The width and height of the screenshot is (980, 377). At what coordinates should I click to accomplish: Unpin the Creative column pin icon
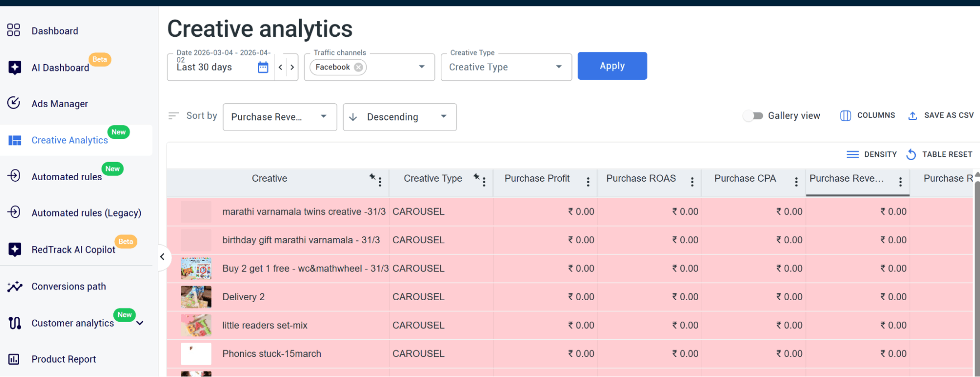click(373, 177)
